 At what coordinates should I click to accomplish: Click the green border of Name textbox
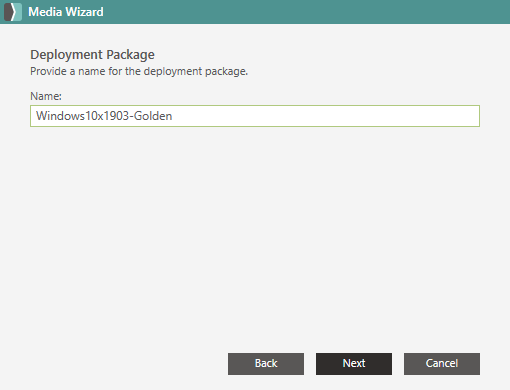click(255, 106)
